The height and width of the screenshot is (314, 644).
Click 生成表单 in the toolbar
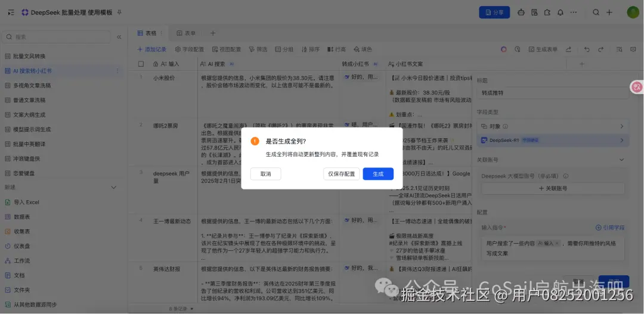543,49
